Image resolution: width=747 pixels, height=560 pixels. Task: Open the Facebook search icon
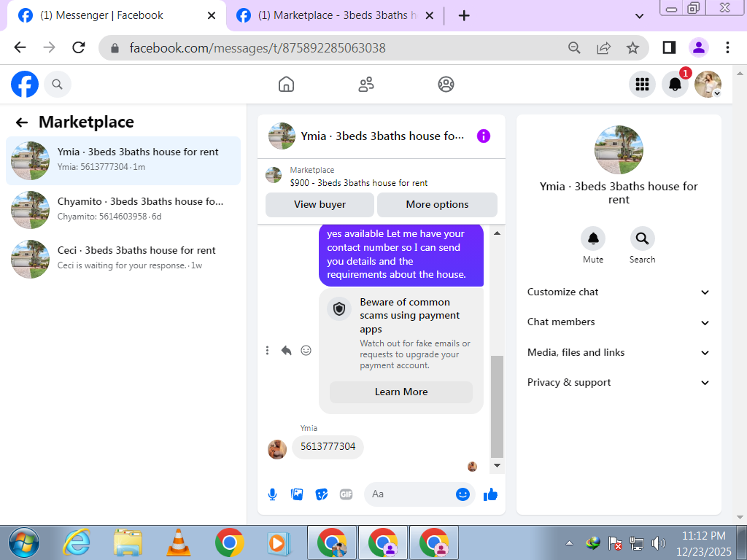click(x=57, y=85)
